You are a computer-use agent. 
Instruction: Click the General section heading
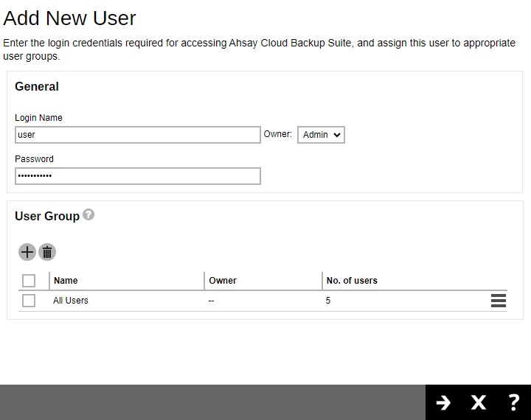coord(37,87)
